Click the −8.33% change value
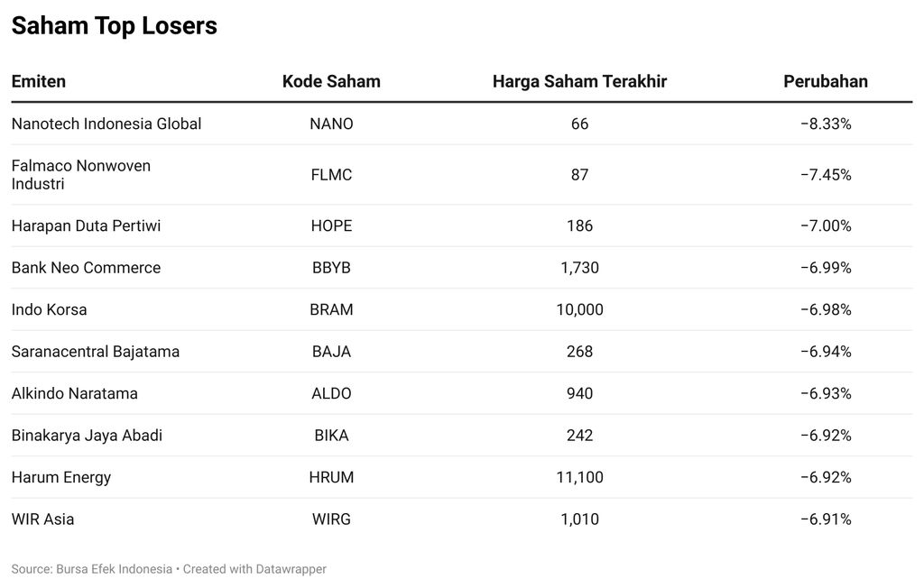 825,124
